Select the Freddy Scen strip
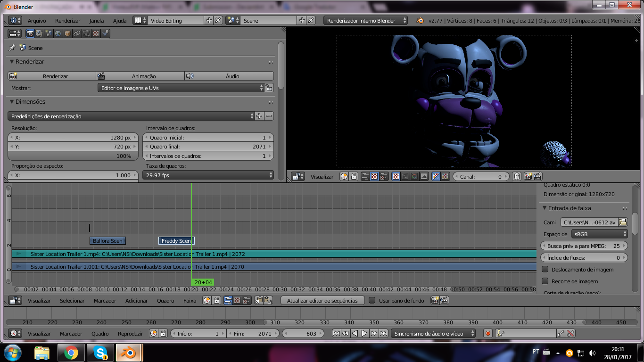Screen dimensions: 644x362 point(176,240)
